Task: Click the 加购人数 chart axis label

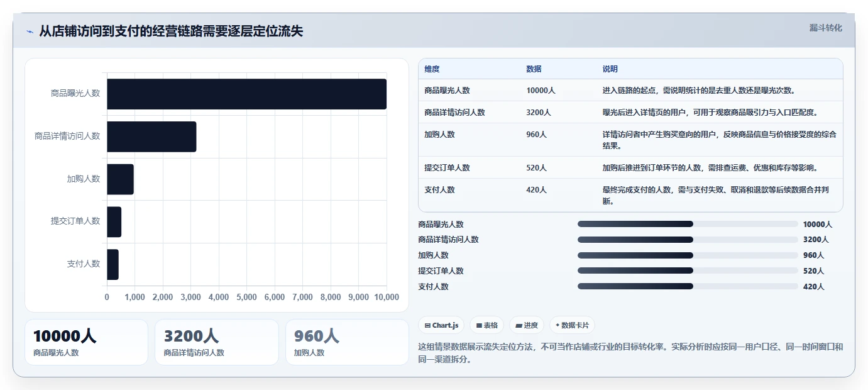Action: [x=84, y=179]
